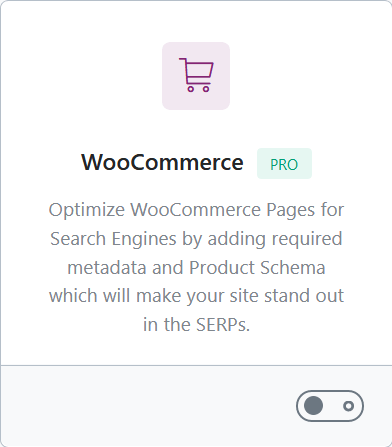Click the empty gray footer area of the card
392x447 pixels.
[x=147, y=406]
